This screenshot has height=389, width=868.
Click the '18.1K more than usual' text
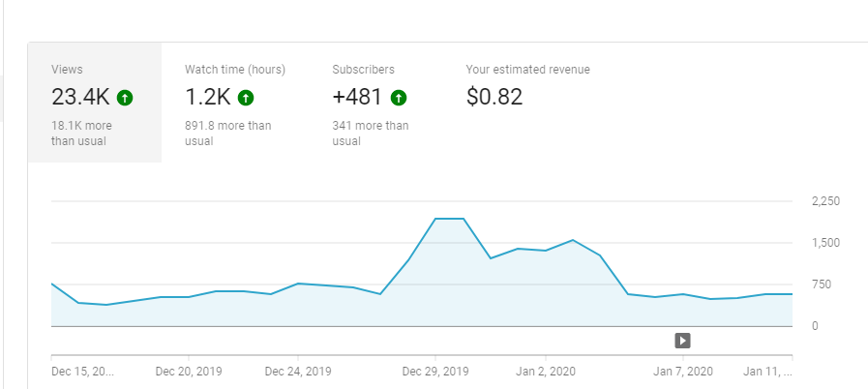[81, 134]
